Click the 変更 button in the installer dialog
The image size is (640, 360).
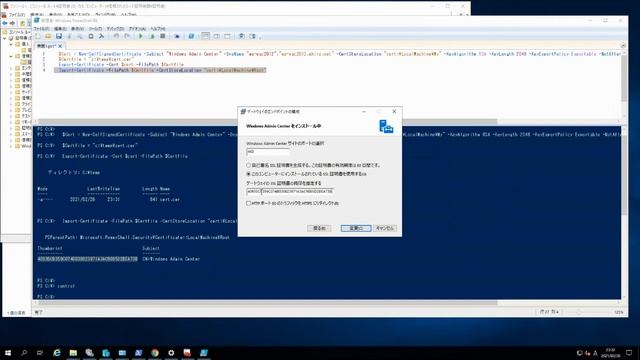click(356, 228)
